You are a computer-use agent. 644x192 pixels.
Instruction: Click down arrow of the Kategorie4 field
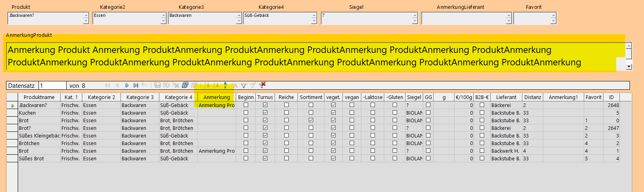(x=314, y=21)
